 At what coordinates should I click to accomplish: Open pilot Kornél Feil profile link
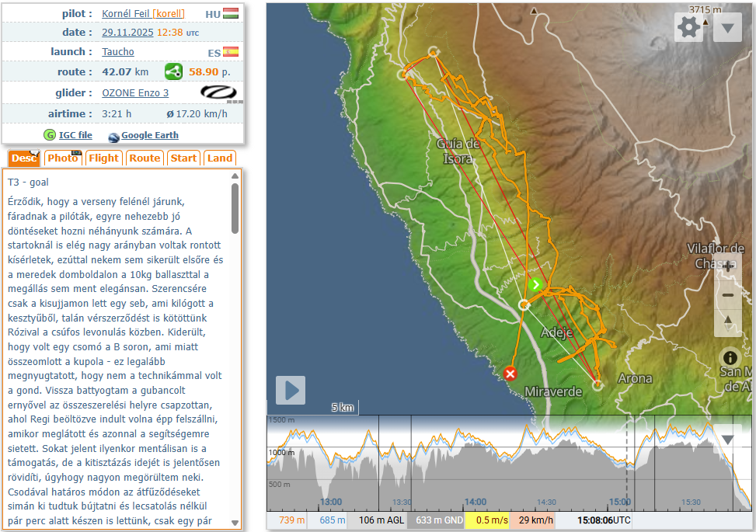point(126,14)
